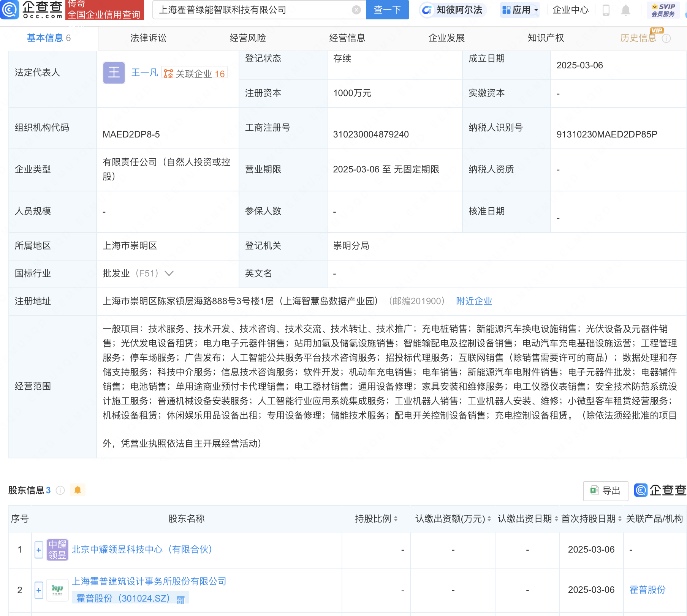The height and width of the screenshot is (616, 687).
Task: Click registration authority 崇明分局
Action: 351,246
